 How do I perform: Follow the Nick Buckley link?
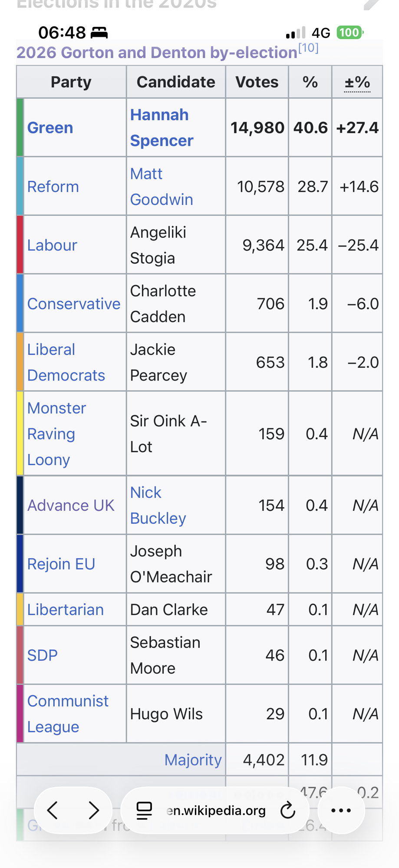coord(158,505)
